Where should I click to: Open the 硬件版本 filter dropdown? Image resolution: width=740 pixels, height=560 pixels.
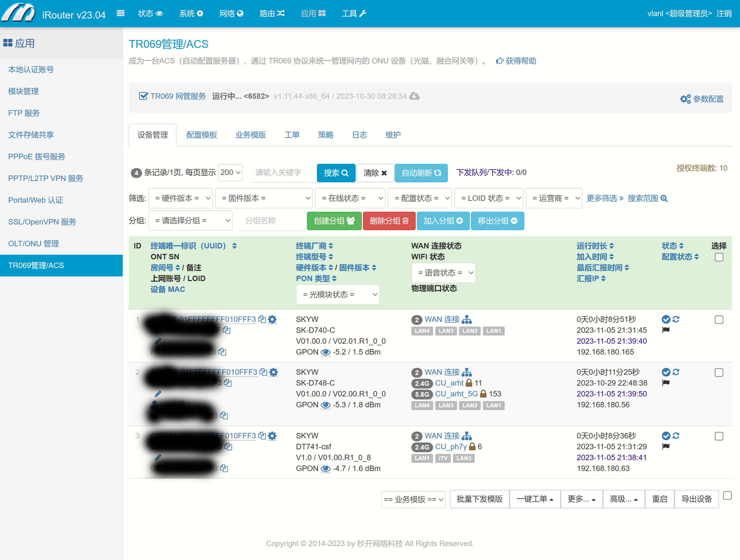coord(180,198)
